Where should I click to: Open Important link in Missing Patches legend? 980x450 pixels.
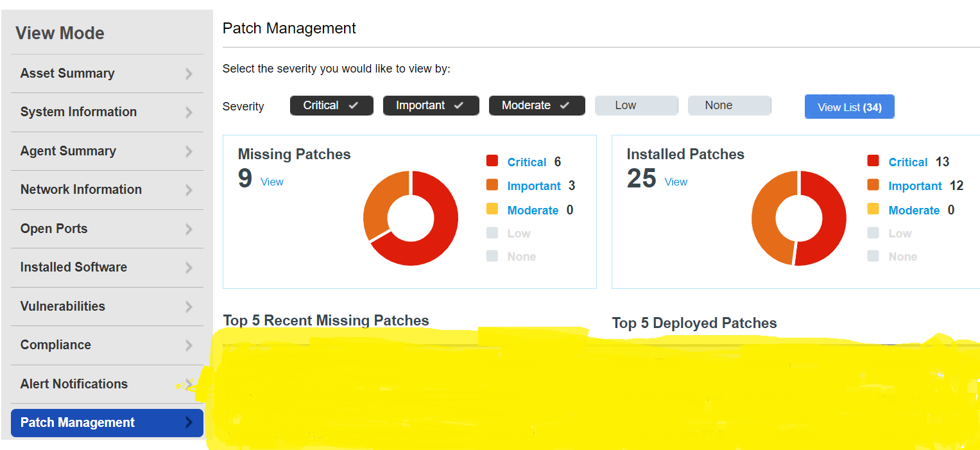534,186
